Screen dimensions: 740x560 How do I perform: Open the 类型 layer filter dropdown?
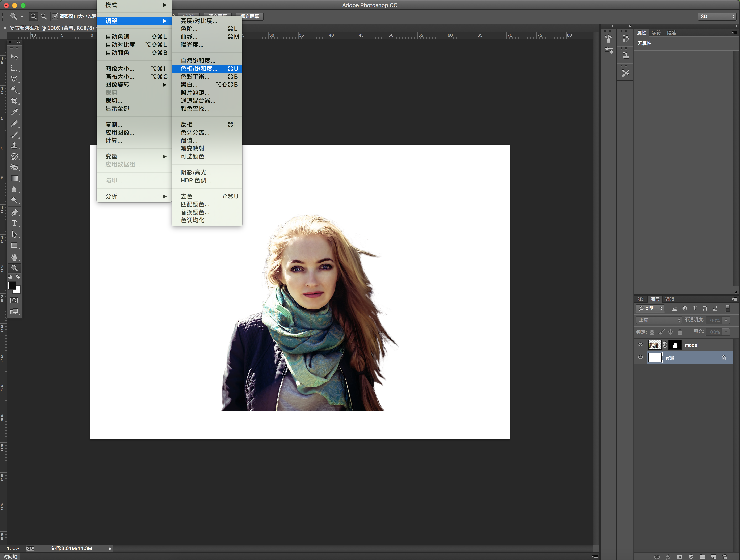point(650,308)
